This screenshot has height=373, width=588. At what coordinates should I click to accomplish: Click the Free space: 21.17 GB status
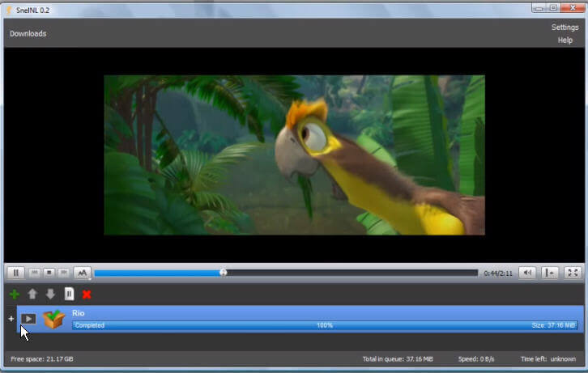[42, 358]
